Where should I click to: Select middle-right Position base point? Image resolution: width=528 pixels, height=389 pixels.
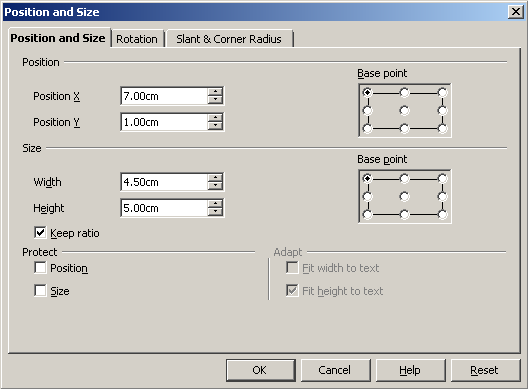tap(442, 110)
